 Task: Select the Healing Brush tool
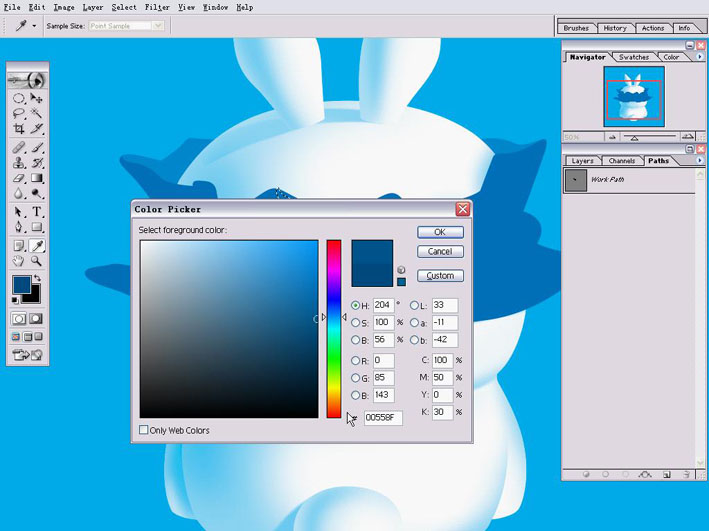pos(19,147)
